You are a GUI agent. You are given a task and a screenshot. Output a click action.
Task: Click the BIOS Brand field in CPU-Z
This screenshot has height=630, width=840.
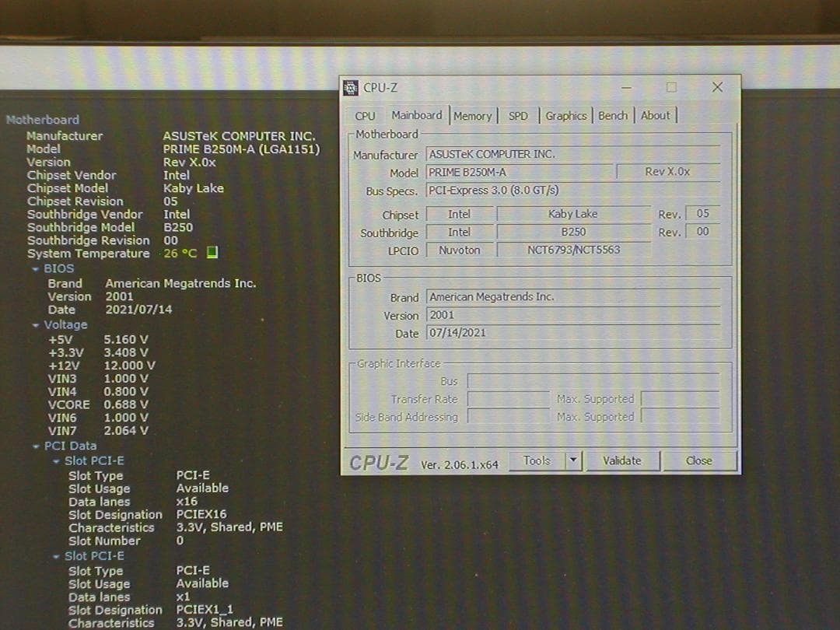pyautogui.click(x=573, y=297)
